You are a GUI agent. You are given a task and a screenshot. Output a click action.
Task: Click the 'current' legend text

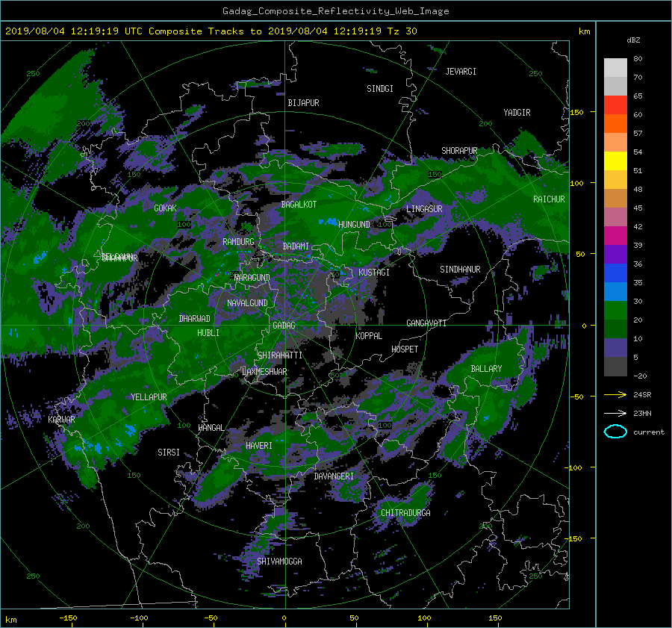[649, 432]
